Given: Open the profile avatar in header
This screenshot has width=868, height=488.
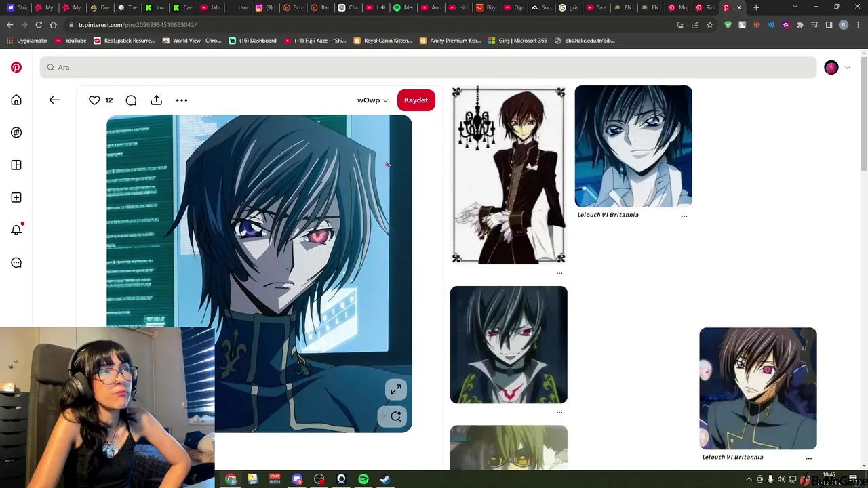Looking at the screenshot, I should click(x=831, y=67).
